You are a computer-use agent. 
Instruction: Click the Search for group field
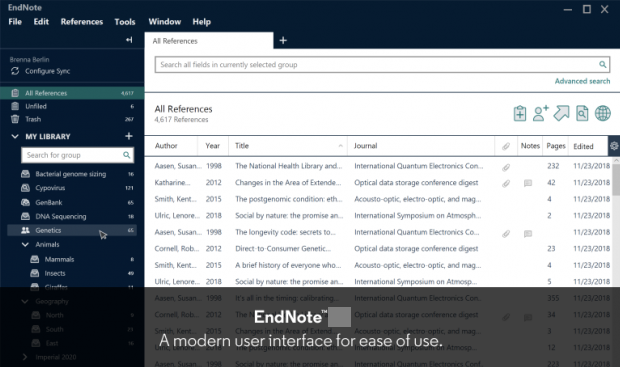click(78, 155)
